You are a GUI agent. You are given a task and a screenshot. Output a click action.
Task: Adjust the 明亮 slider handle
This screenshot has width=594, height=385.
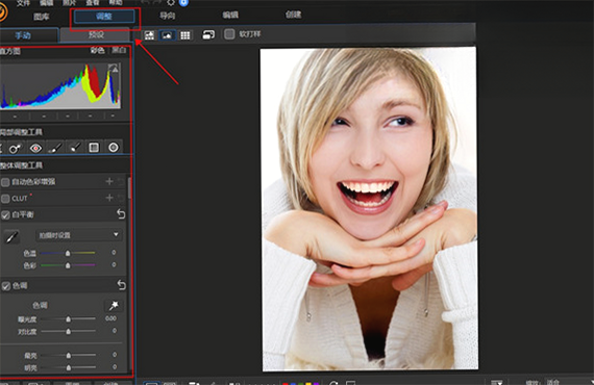pyautogui.click(x=68, y=367)
